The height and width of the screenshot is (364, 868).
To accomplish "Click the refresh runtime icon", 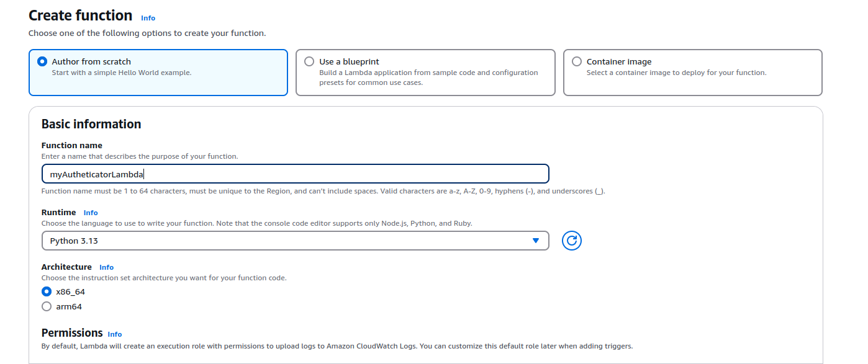I will (x=571, y=241).
